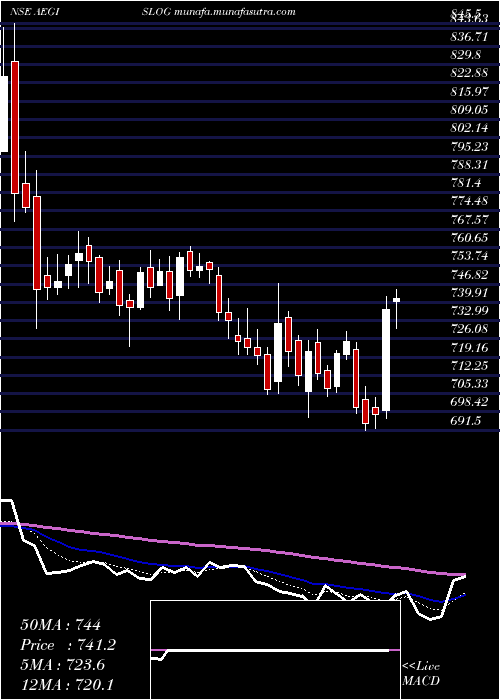Image resolution: width=500 pixels, height=700 pixels.
Task: Select the 50MA : 744 readout
Action: coord(61,625)
